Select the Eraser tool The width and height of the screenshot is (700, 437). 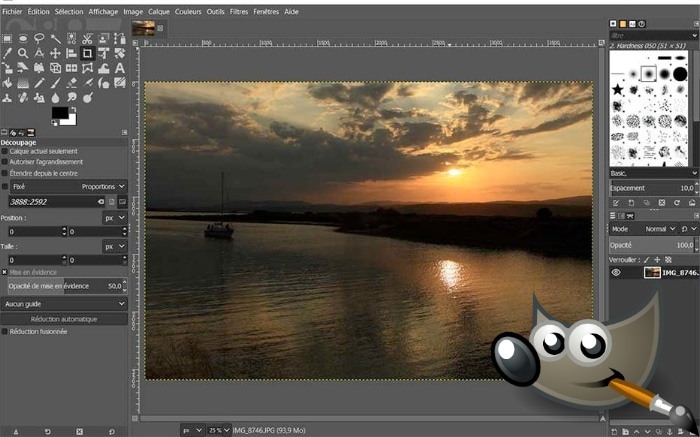pos(71,83)
